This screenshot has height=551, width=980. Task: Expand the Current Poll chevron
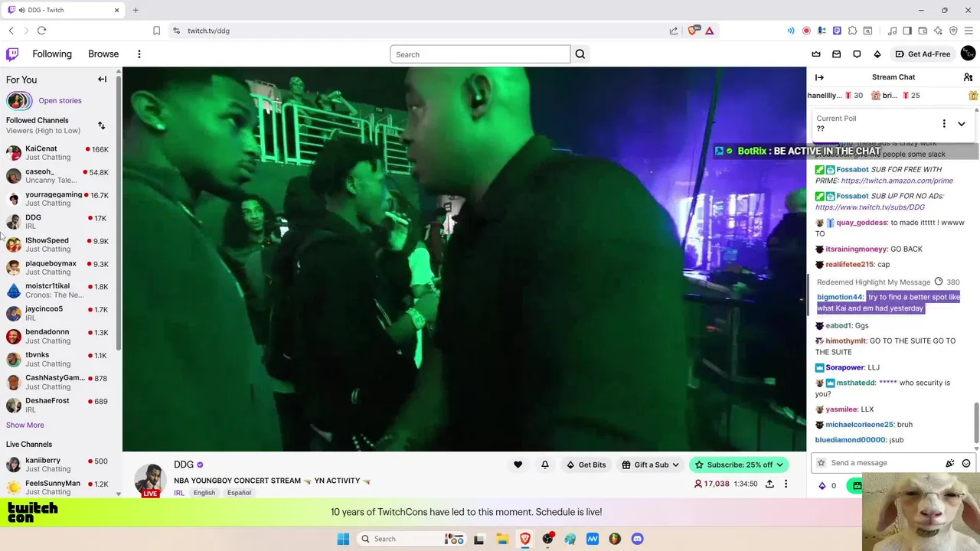962,123
